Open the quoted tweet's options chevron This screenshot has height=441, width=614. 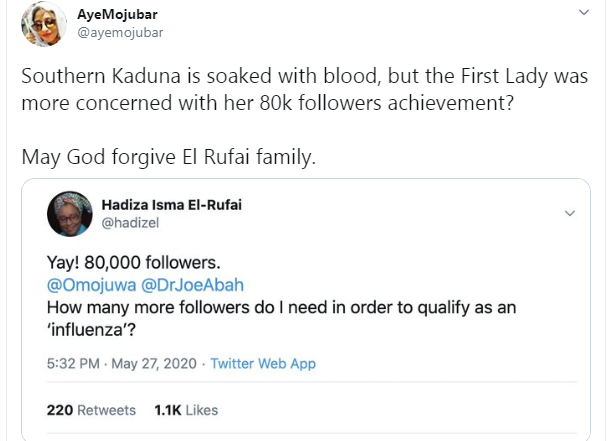coord(570,213)
